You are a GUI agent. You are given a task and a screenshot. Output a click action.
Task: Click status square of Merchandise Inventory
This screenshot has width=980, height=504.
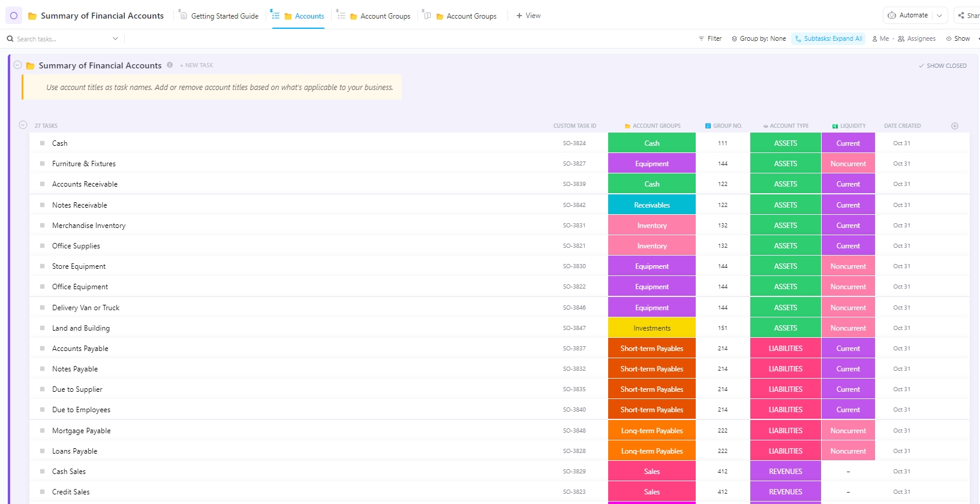pyautogui.click(x=42, y=226)
